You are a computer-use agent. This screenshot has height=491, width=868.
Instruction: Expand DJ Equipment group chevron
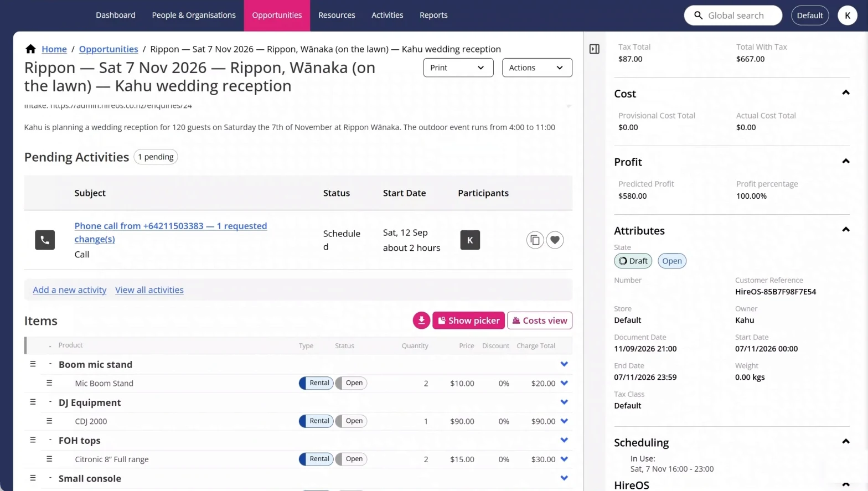[564, 402]
